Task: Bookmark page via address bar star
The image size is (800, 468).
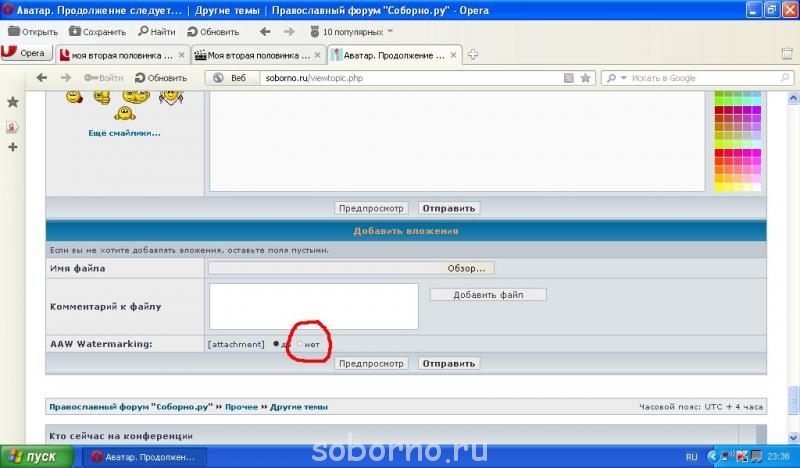Action: pyautogui.click(x=584, y=77)
